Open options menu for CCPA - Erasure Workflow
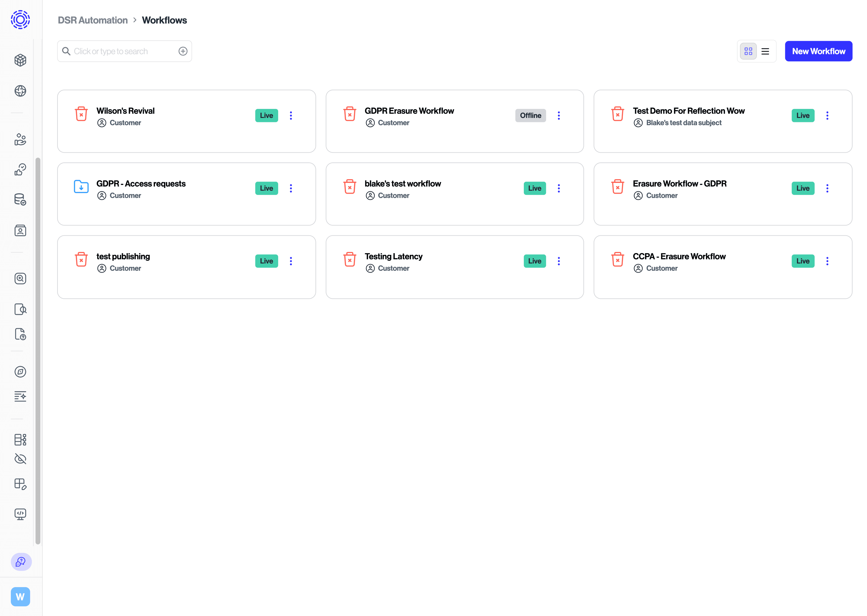Screen dimensions: 867x616 (827, 261)
